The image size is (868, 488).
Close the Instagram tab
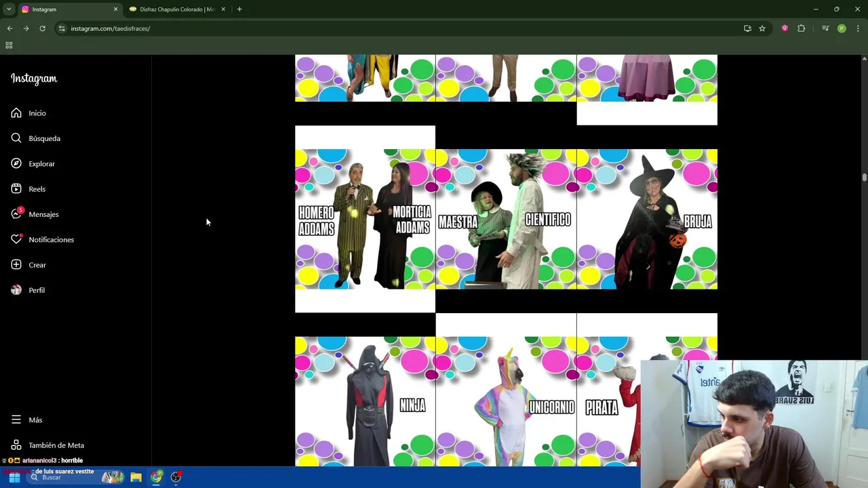click(115, 9)
